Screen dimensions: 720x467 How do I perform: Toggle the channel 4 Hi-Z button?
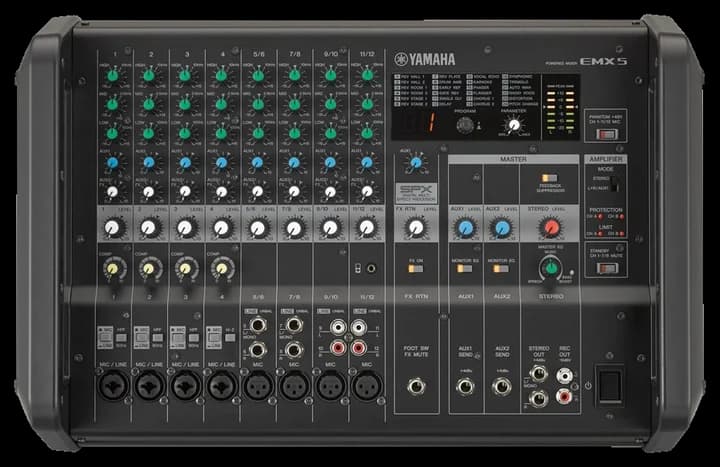coord(230,338)
